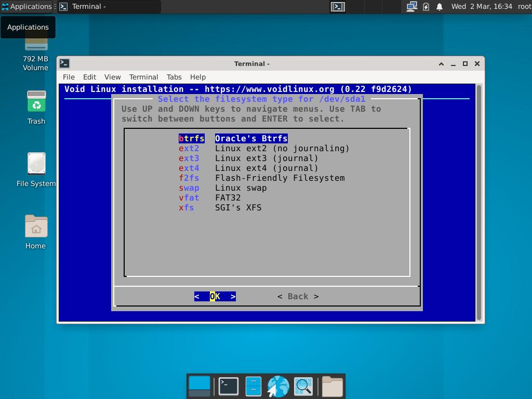
Task: Select the 792 MB Volume desktop icon
Action: click(x=36, y=54)
